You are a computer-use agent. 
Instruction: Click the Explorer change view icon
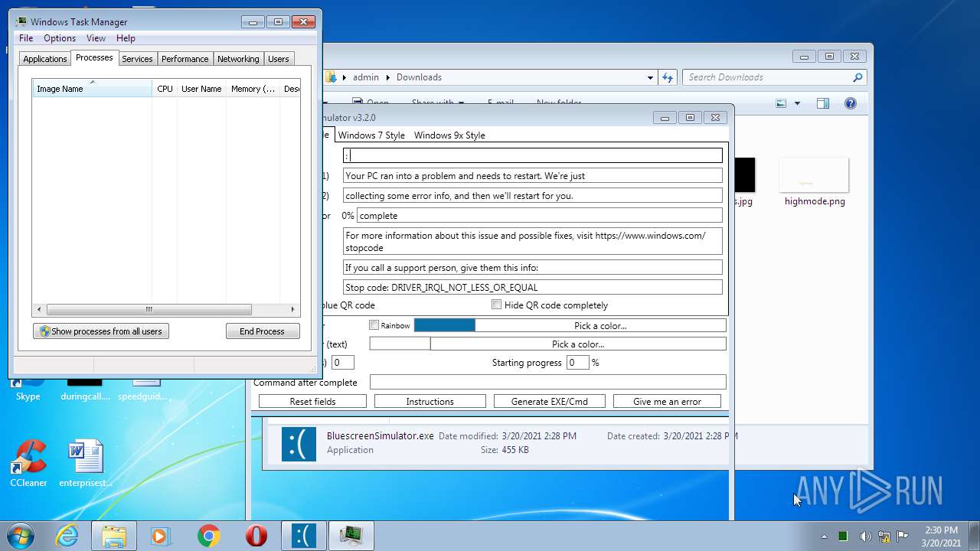click(x=781, y=103)
